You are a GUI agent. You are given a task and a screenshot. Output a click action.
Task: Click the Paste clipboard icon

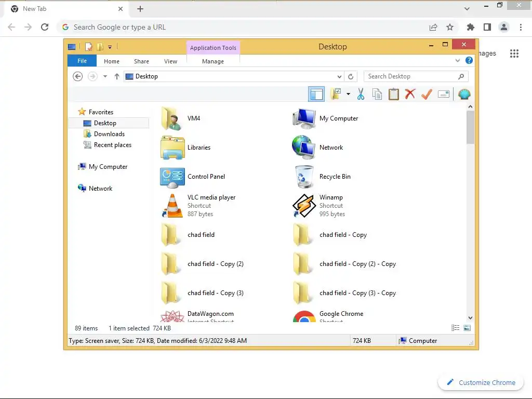pyautogui.click(x=394, y=95)
